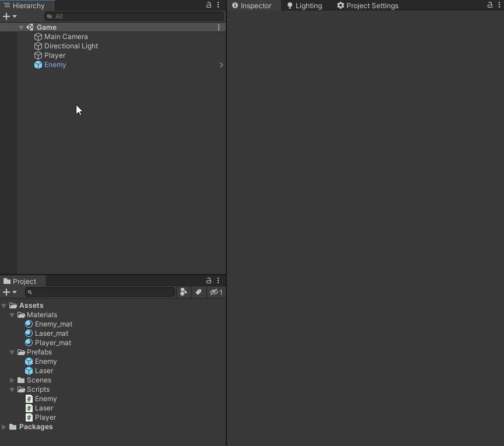
Task: Click the Directional Light icon
Action: point(40,45)
